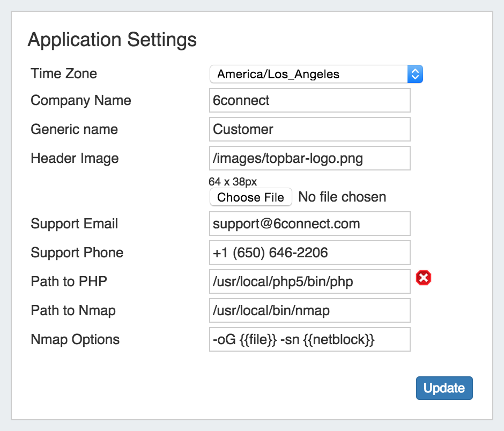Focus the Support Phone number field

(x=309, y=252)
